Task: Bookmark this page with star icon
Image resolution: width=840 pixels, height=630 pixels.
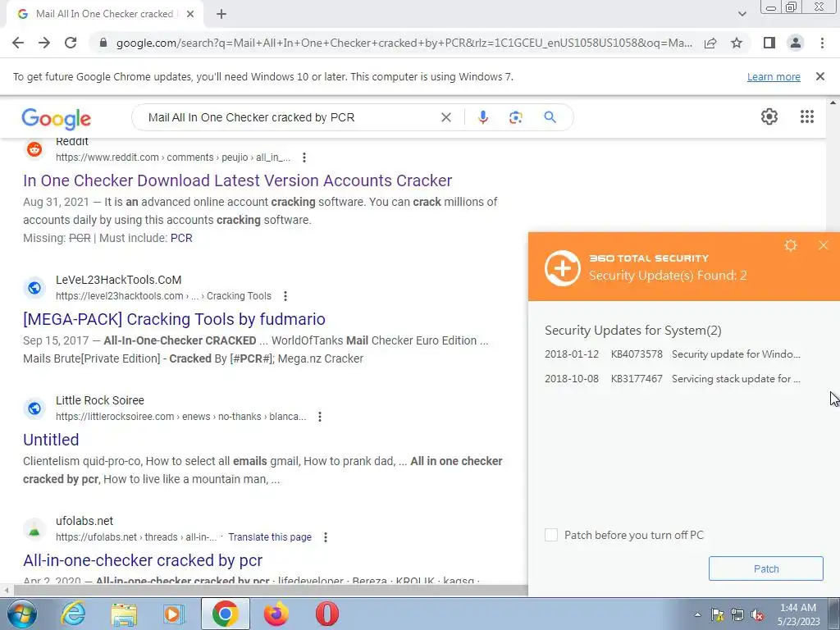Action: 737,43
